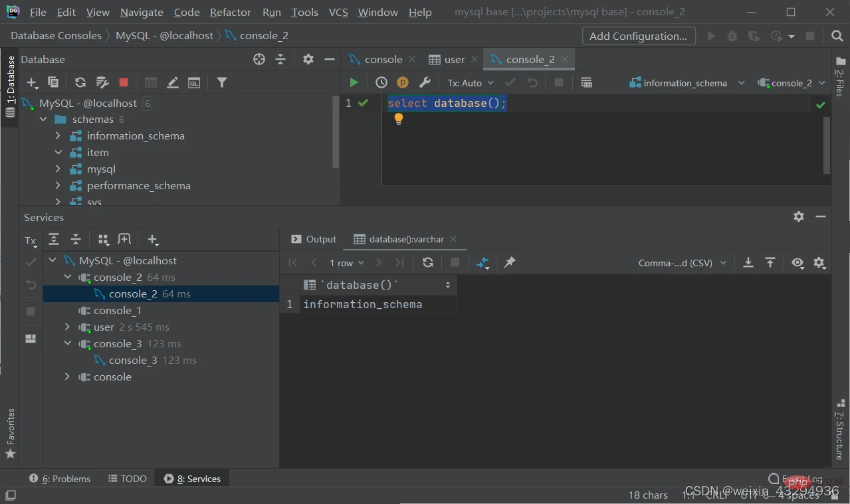
Task: Run the query with green Execute icon
Action: pyautogui.click(x=354, y=82)
